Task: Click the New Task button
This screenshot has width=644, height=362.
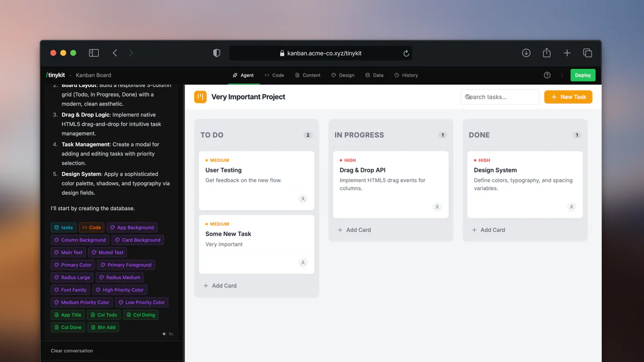Action: tap(568, 97)
